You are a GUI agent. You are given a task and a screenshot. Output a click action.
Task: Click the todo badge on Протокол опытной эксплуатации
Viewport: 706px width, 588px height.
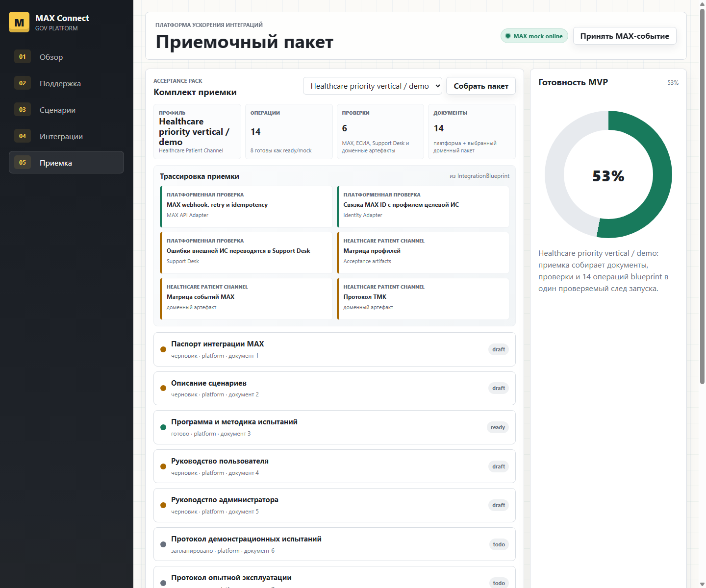(499, 583)
